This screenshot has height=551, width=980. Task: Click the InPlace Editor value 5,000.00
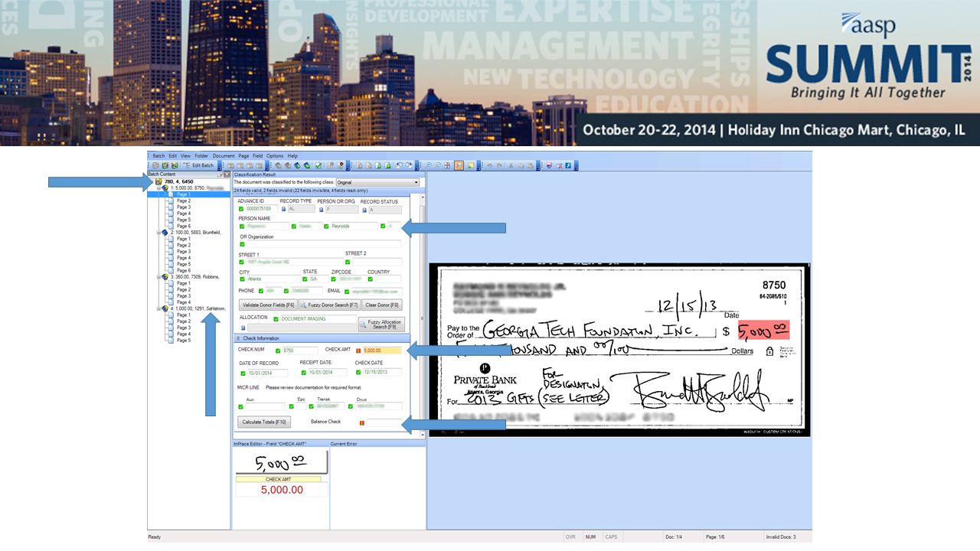[282, 490]
